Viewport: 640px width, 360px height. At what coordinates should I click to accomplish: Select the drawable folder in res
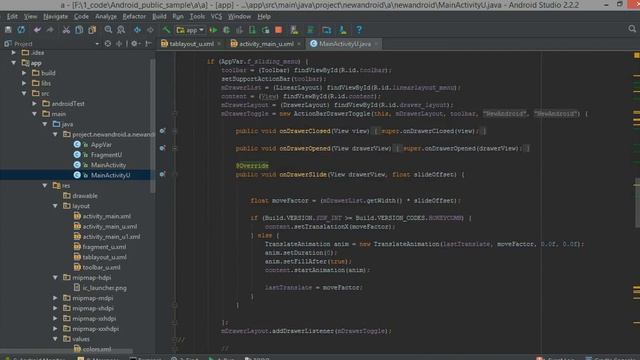pyautogui.click(x=85, y=196)
